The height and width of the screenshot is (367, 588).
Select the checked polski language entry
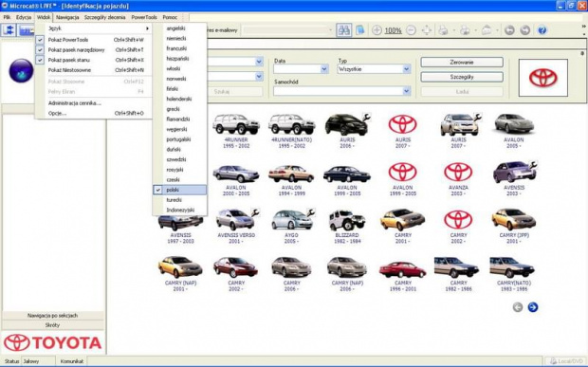179,190
